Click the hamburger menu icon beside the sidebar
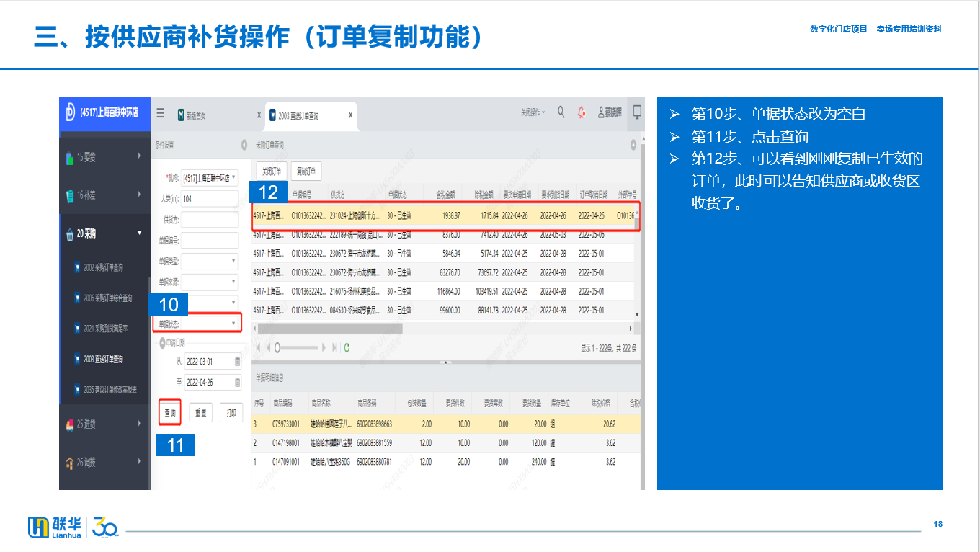This screenshot has width=980, height=552. click(x=160, y=114)
